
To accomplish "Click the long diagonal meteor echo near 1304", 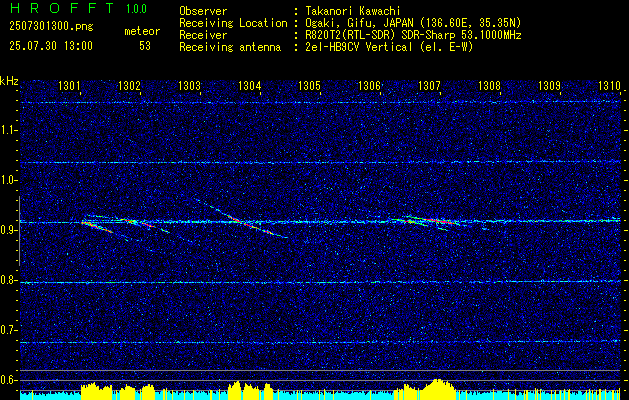I will [x=241, y=219].
